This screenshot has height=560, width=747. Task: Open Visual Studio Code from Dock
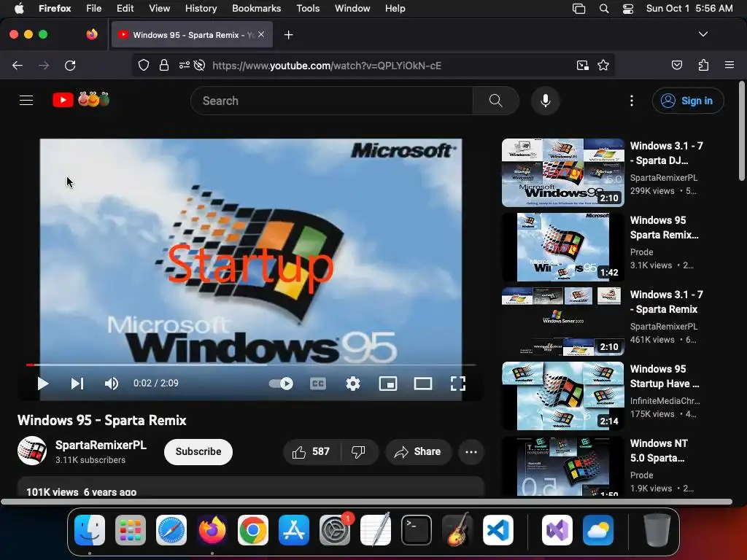click(x=498, y=530)
